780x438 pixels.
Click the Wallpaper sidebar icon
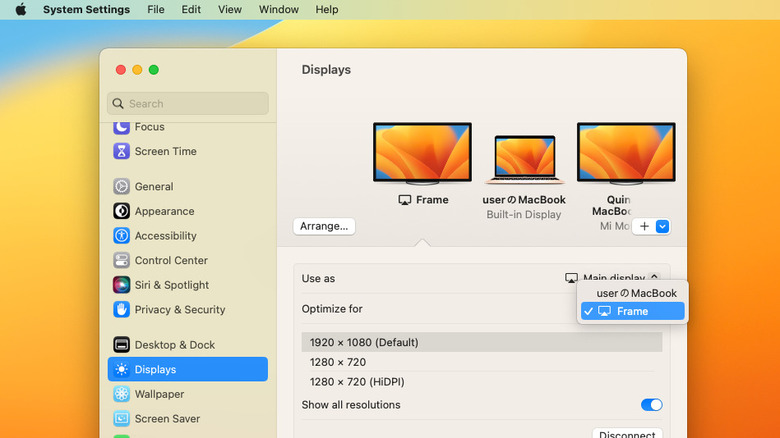click(121, 394)
